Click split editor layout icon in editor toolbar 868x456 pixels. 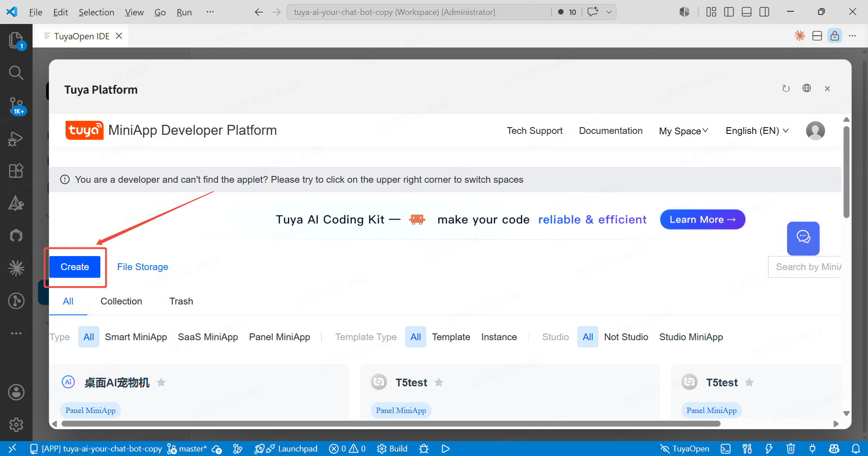click(817, 36)
